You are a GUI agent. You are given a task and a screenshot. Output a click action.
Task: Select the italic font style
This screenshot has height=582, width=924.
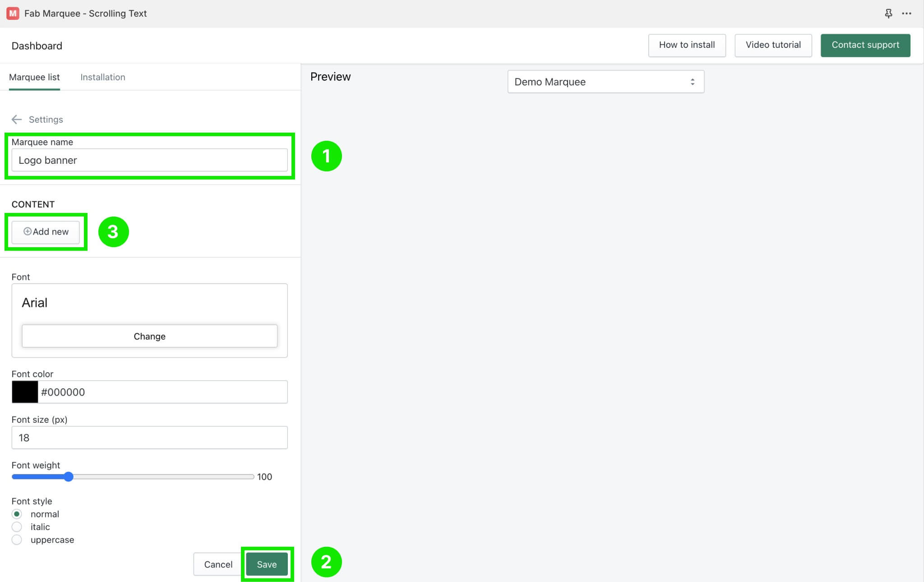17,527
